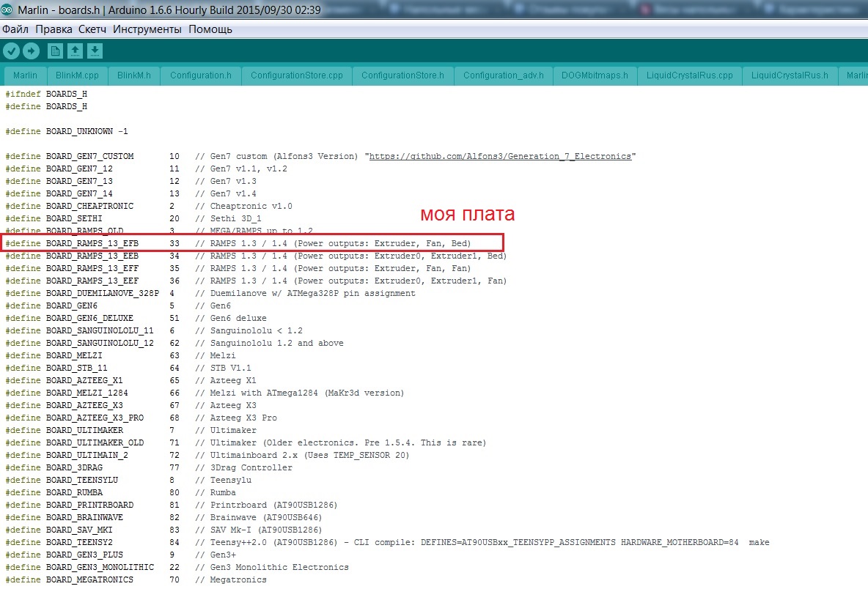The image size is (868, 589).
Task: Click the BOARD_UNKNOWN -1 define line
Action: pyautogui.click(x=67, y=131)
